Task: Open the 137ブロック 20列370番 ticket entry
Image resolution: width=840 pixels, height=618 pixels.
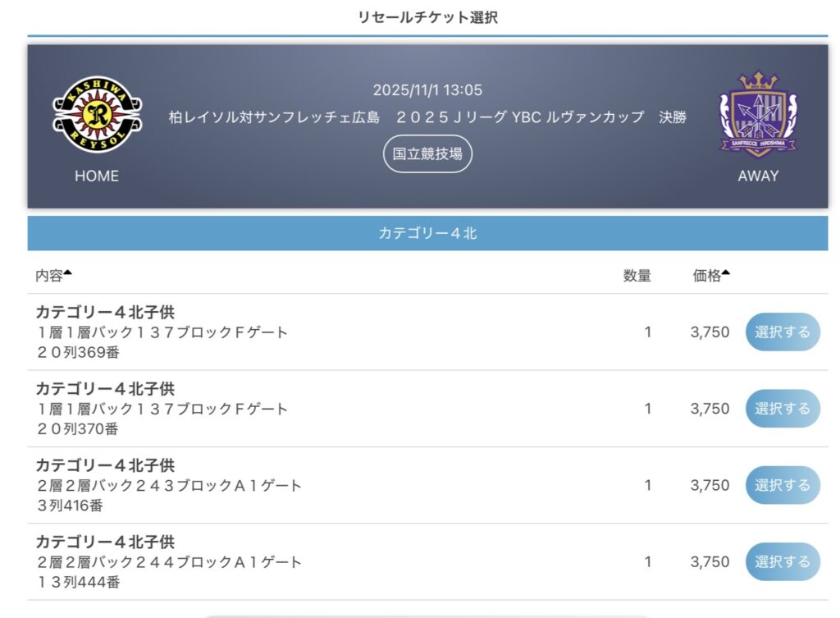Action: point(162,409)
